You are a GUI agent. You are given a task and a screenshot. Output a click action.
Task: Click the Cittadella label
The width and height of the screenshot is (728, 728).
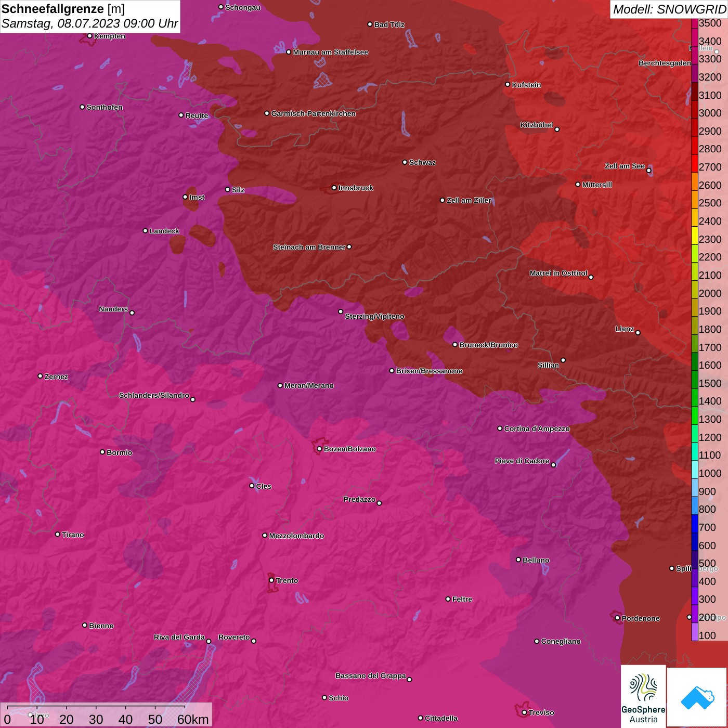coord(441,718)
